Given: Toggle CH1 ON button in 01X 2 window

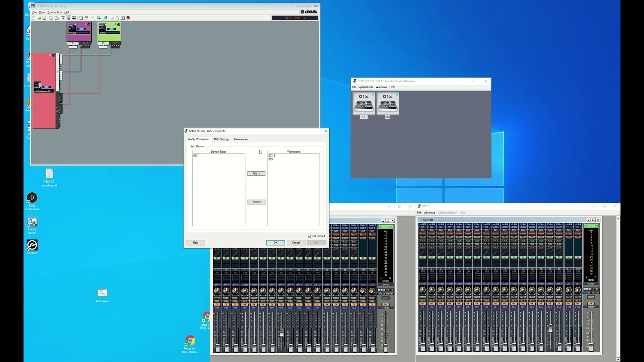Looking at the screenshot, I should coord(423,304).
